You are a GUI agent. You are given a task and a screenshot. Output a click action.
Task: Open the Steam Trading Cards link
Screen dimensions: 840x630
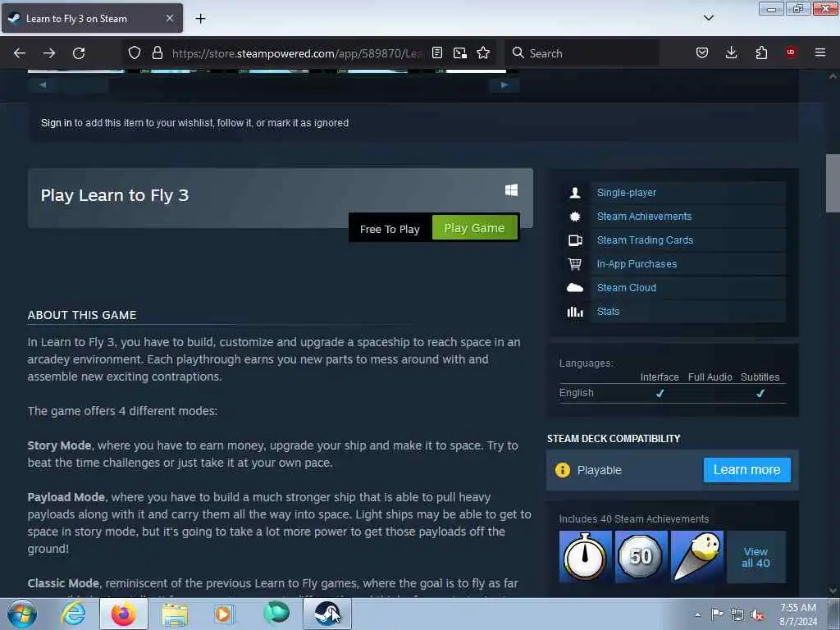click(645, 240)
